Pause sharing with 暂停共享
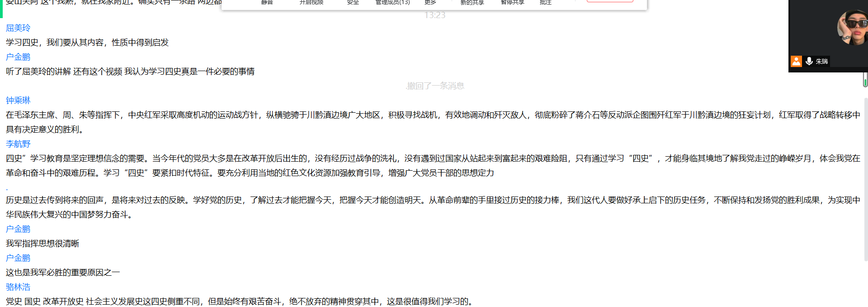Screen dimensions: 868x307 click(512, 2)
